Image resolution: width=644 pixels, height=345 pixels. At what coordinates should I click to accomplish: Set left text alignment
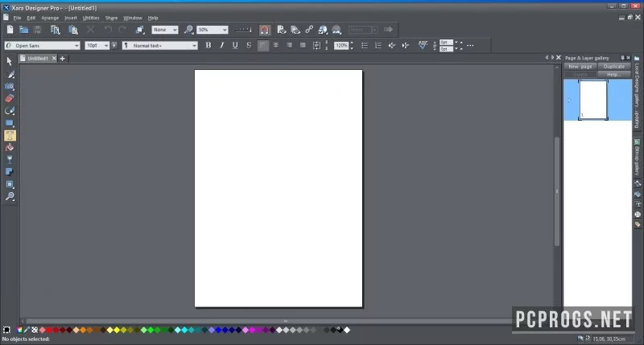pos(263,45)
